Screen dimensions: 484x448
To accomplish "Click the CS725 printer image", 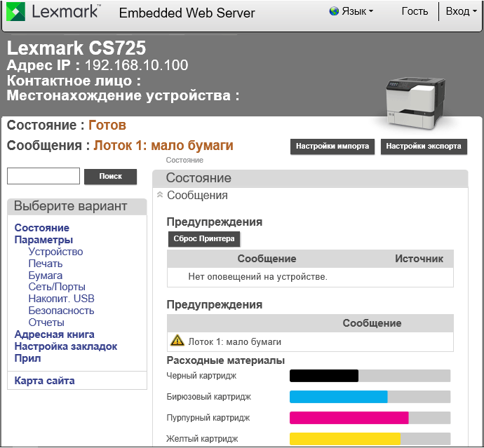I will [415, 103].
